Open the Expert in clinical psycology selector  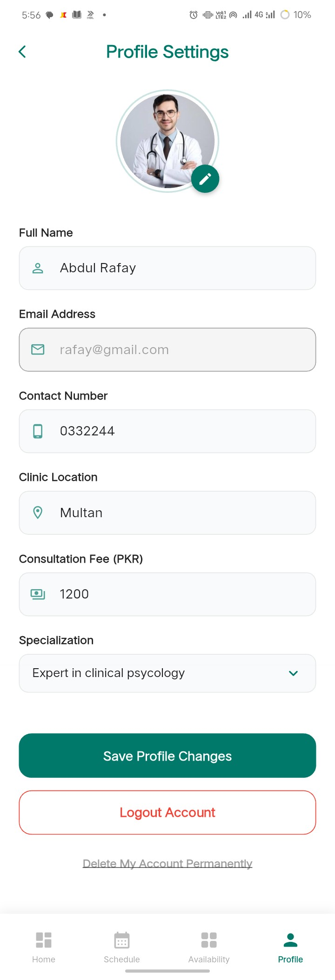pyautogui.click(x=167, y=673)
